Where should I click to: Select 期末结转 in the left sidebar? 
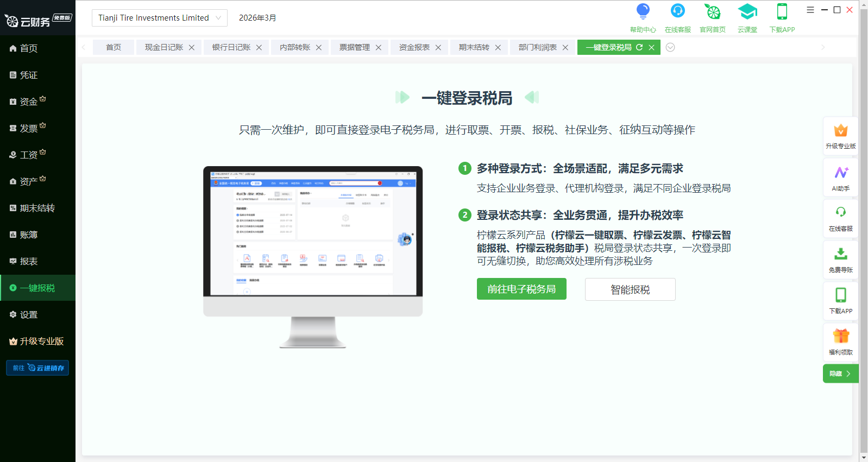pyautogui.click(x=37, y=208)
